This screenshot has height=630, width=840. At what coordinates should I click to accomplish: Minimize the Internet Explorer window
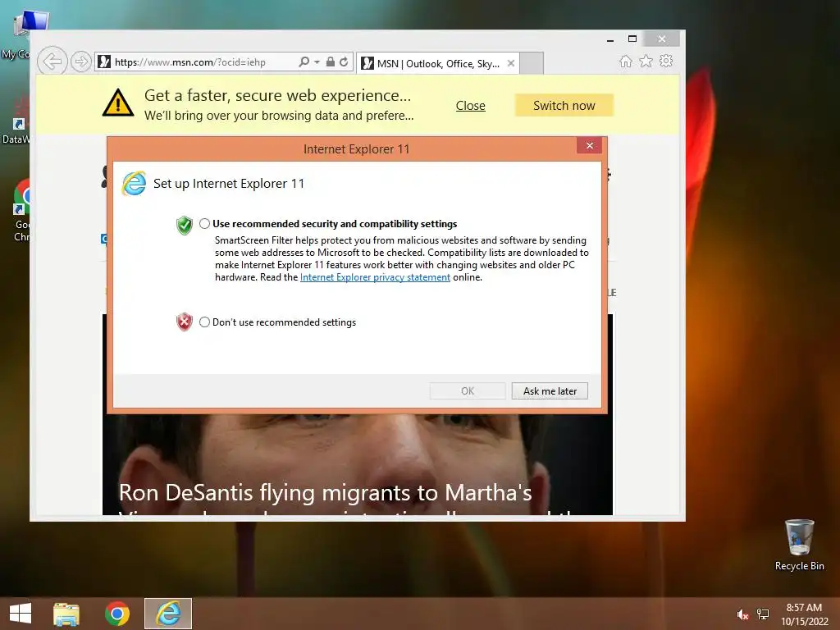point(610,39)
